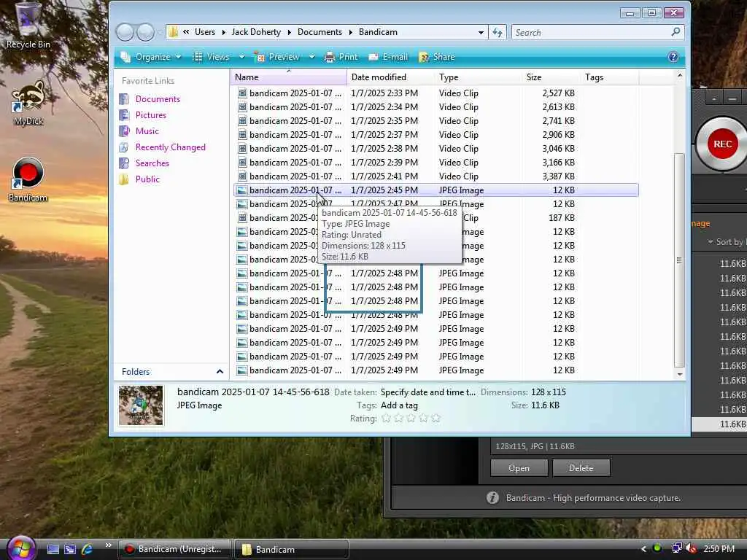Click Bandicam in the address breadcrumb
This screenshot has height=560, width=747.
point(378,32)
